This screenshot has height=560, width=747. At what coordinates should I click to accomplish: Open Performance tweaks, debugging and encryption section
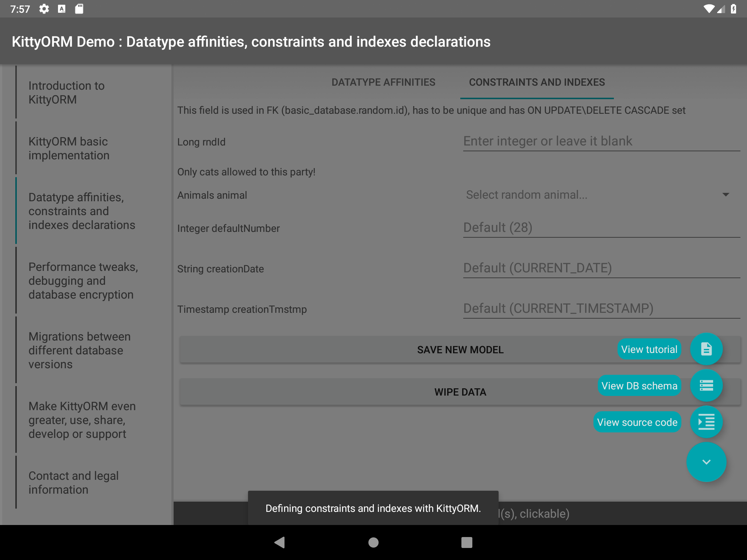point(88,281)
